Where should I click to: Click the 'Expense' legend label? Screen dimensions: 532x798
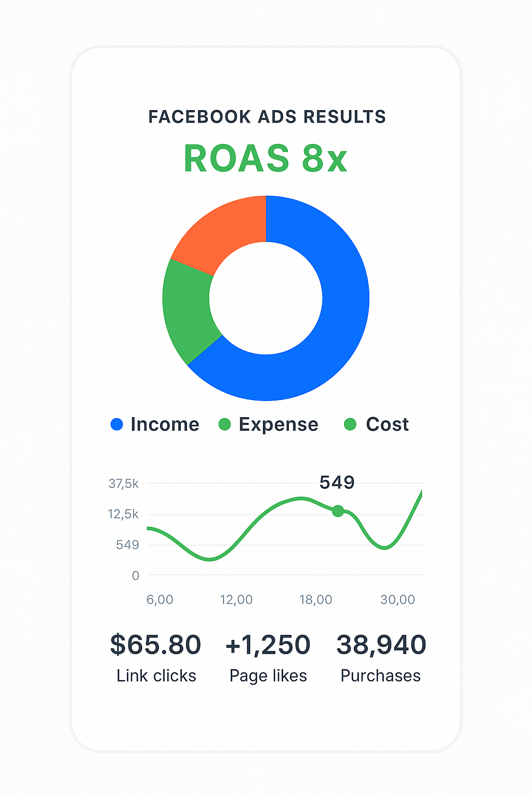pyautogui.click(x=278, y=425)
